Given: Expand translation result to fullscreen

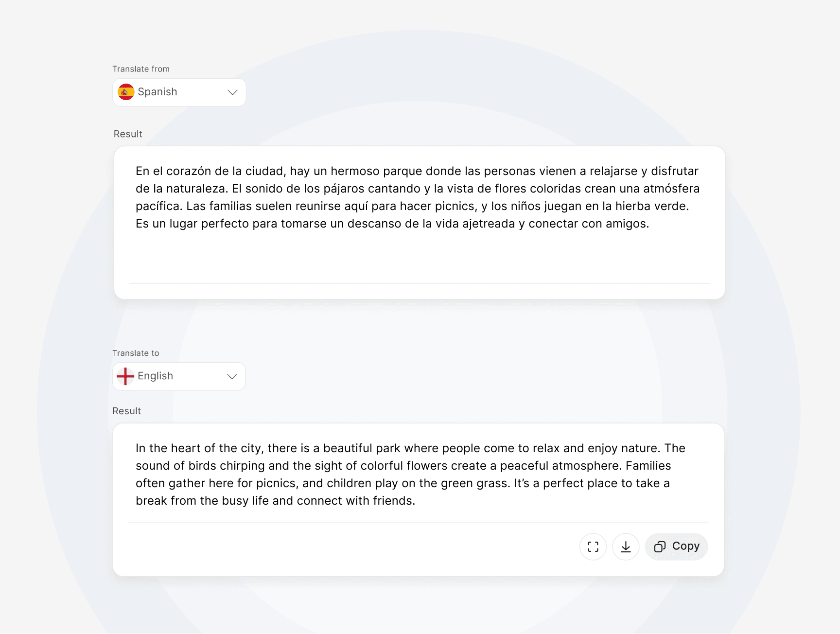Looking at the screenshot, I should click(x=593, y=546).
